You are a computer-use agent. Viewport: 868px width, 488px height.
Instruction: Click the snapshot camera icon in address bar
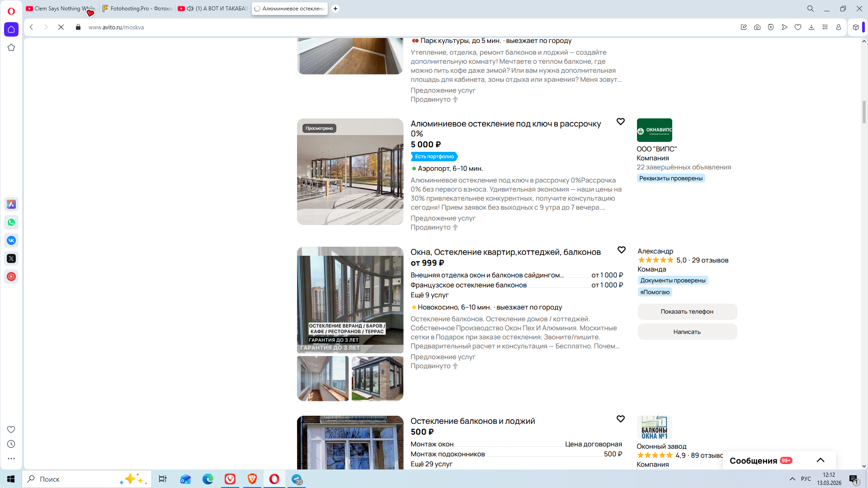[x=757, y=27]
